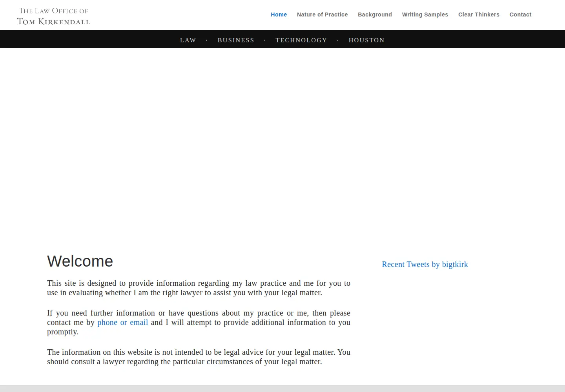
Task: Go to the Contact page
Action: click(520, 15)
